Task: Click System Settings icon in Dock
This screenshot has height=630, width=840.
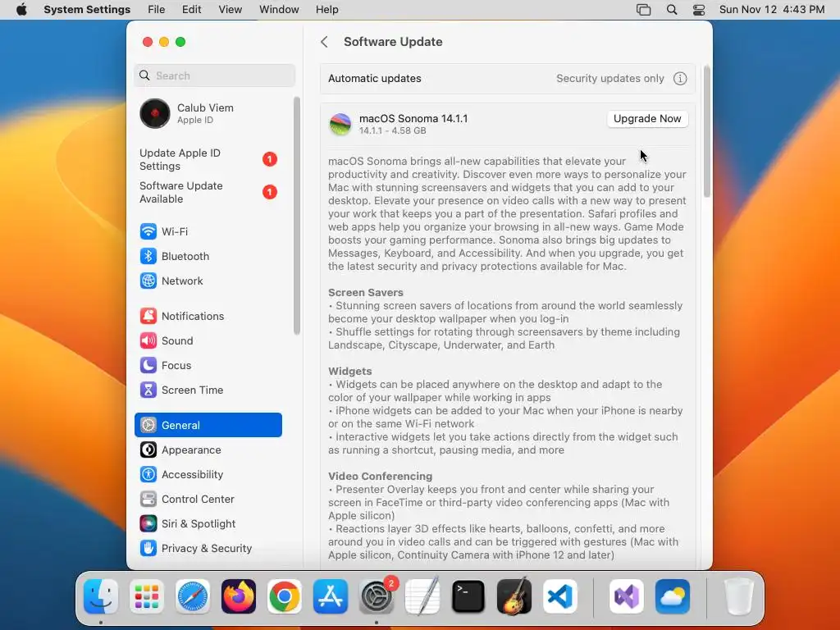Action: tap(377, 596)
